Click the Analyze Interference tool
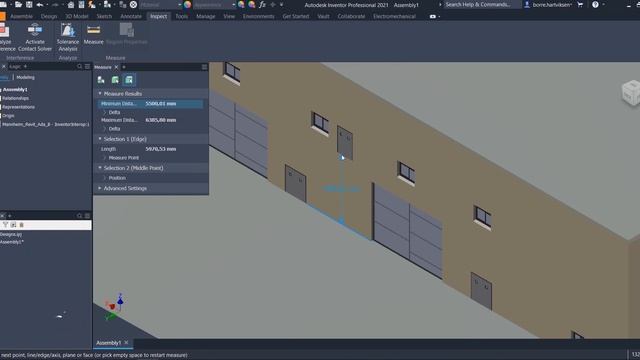The height and width of the screenshot is (360, 640). 6,38
